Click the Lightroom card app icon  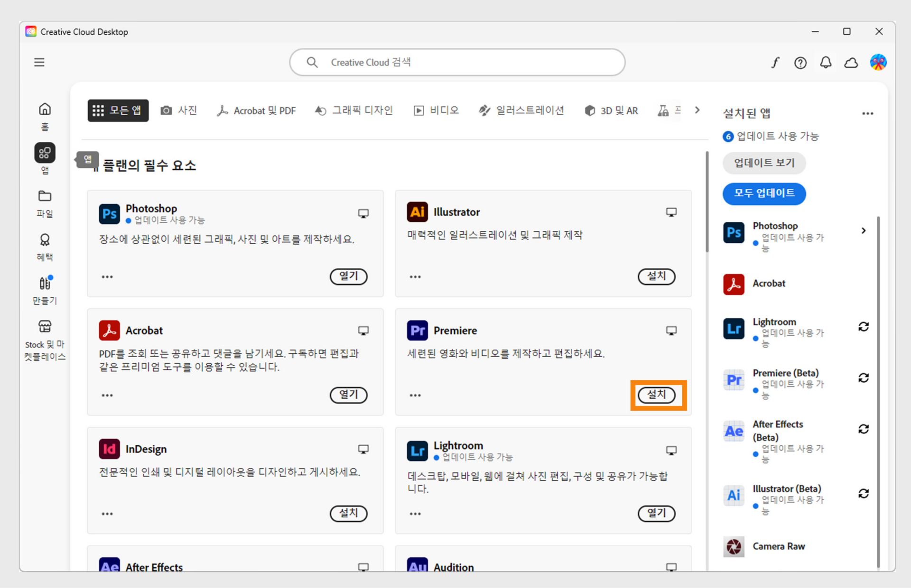(417, 450)
